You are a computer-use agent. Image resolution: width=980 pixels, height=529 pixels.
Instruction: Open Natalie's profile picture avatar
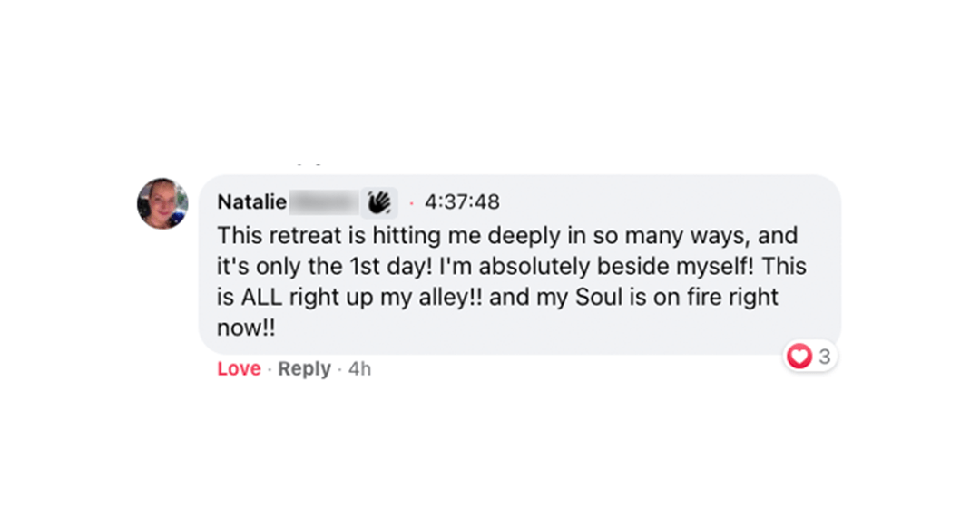(162, 203)
